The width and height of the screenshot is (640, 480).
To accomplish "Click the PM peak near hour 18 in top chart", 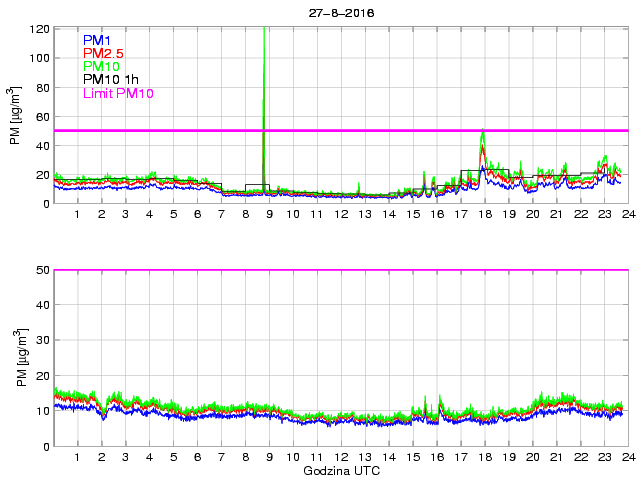I will pos(483,133).
